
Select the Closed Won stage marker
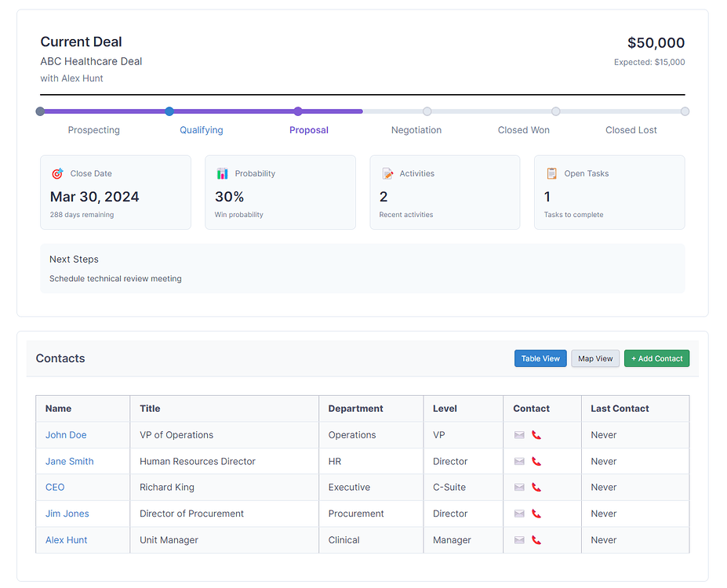556,111
